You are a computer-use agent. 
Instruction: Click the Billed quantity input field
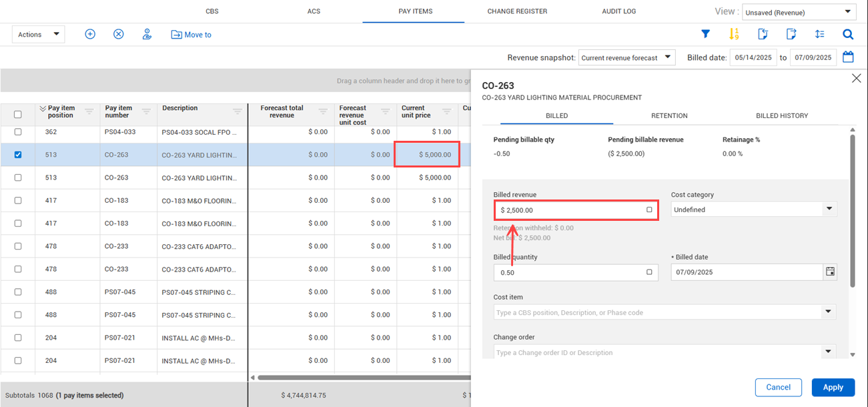click(x=570, y=272)
